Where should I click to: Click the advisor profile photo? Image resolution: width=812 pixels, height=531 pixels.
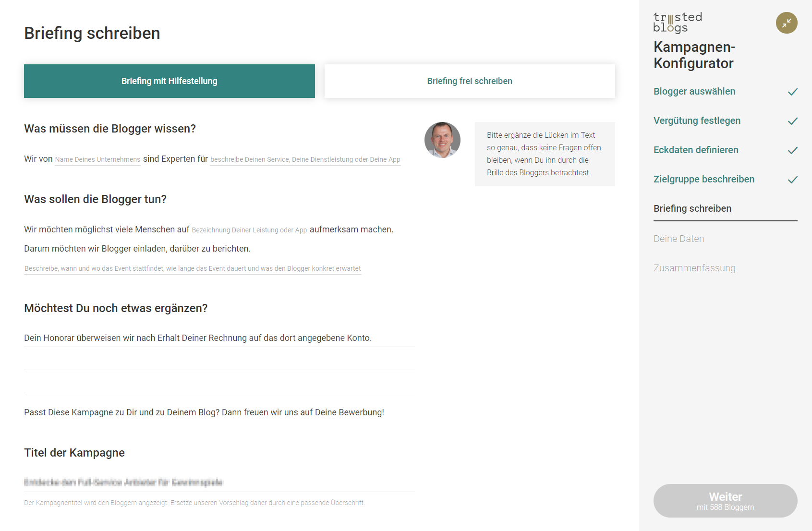click(x=442, y=140)
